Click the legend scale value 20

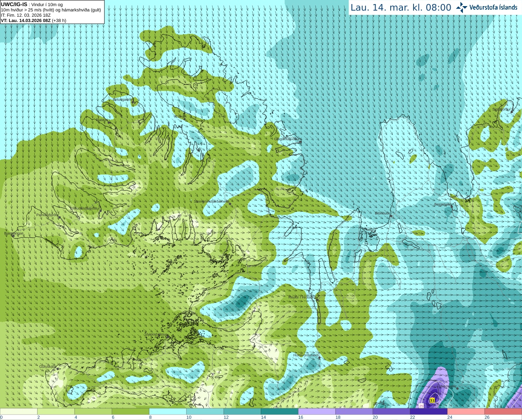[x=375, y=417]
